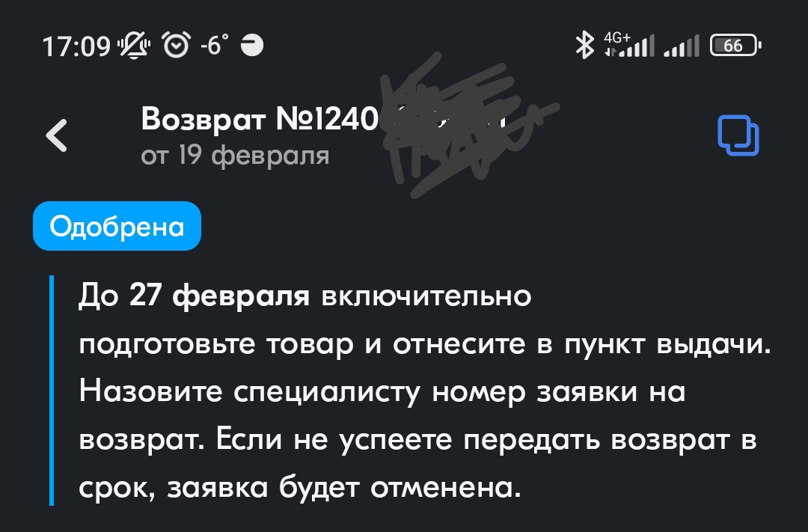Tap text отнесите в пункт выдачи
This screenshot has height=532, width=808.
tap(582, 344)
